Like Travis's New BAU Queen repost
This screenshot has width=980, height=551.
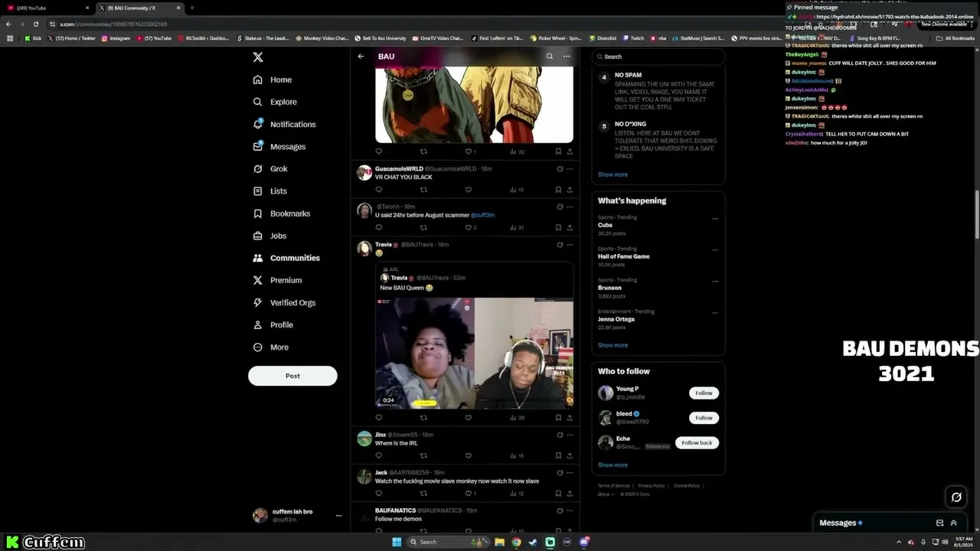coord(469,418)
